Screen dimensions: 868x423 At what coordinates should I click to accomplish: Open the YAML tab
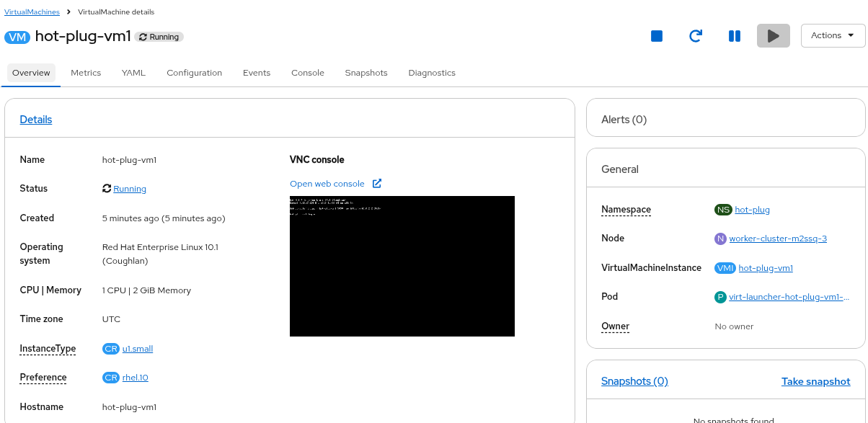(133, 73)
